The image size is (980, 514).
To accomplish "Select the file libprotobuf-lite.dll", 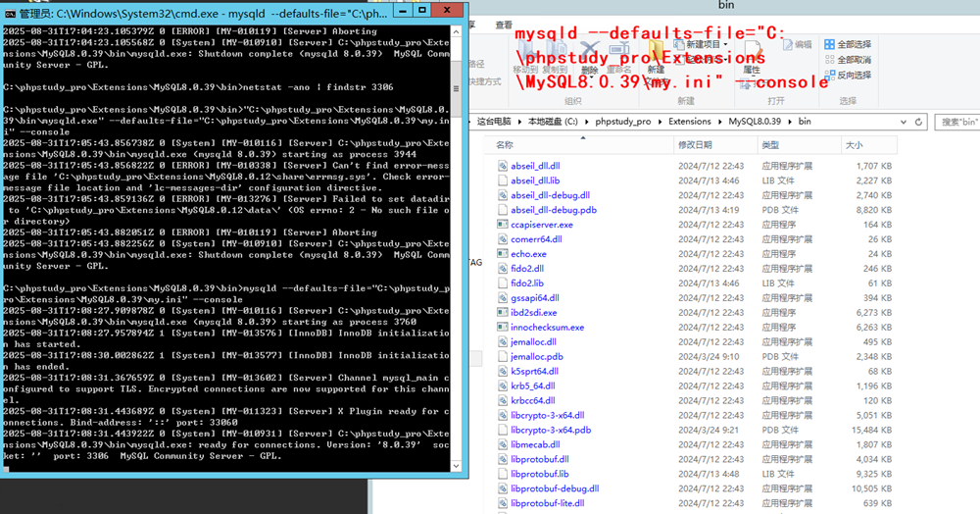I will 548,503.
